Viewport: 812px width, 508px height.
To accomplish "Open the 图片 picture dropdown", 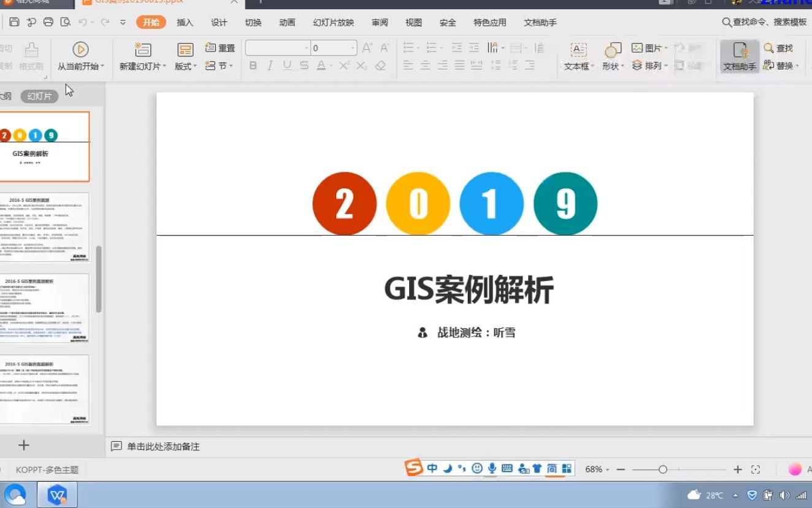I will tap(650, 48).
